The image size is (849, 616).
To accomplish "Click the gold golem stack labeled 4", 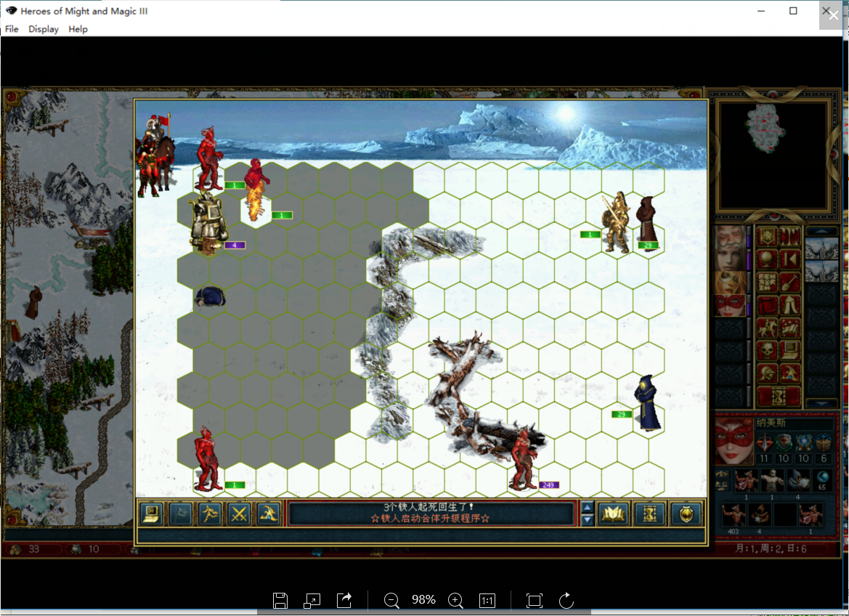I will pos(208,223).
